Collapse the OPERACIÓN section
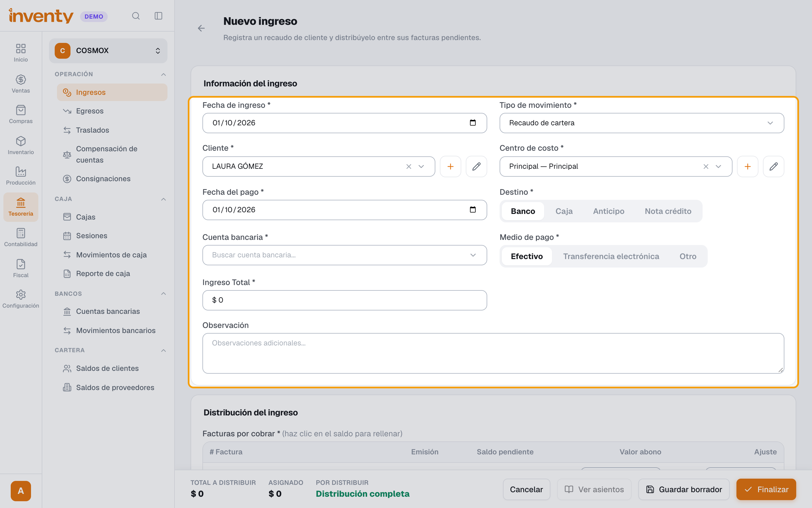The width and height of the screenshot is (812, 508). click(x=164, y=74)
